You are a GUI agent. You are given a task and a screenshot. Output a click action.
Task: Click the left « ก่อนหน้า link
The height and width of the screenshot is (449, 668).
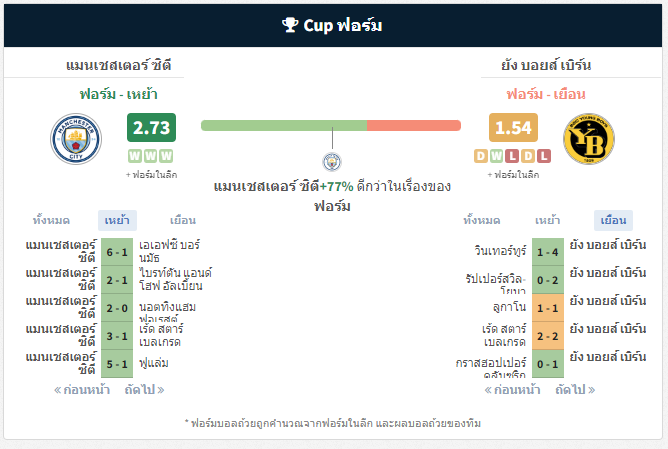(x=82, y=390)
